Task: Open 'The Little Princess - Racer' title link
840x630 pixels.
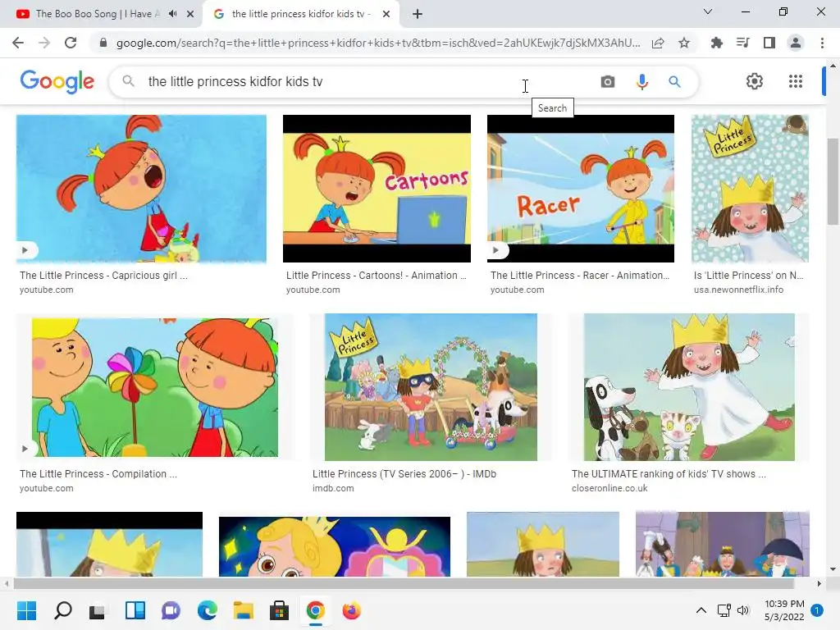Action: (580, 276)
